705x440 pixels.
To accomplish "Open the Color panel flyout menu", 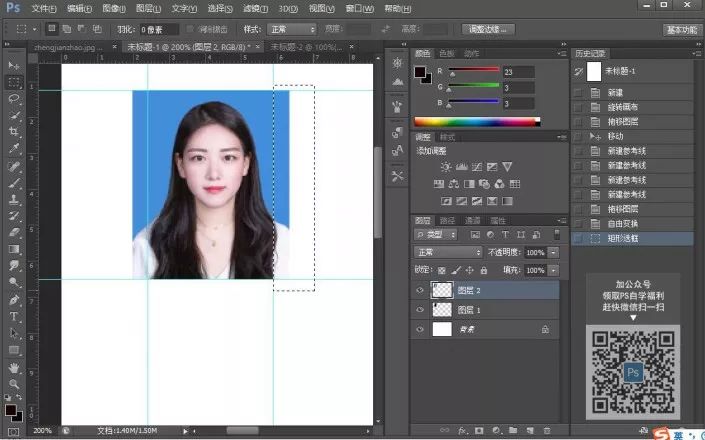I will (562, 53).
